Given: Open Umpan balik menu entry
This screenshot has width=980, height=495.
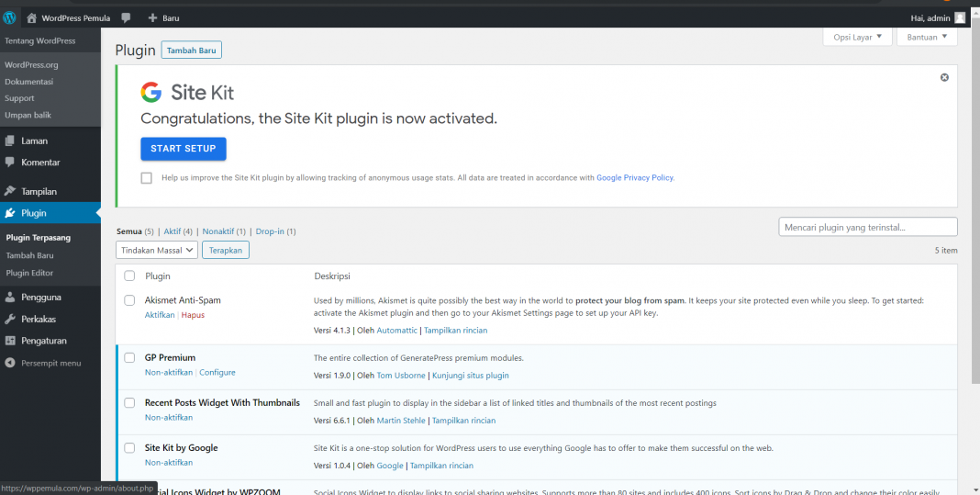Looking at the screenshot, I should pos(28,115).
